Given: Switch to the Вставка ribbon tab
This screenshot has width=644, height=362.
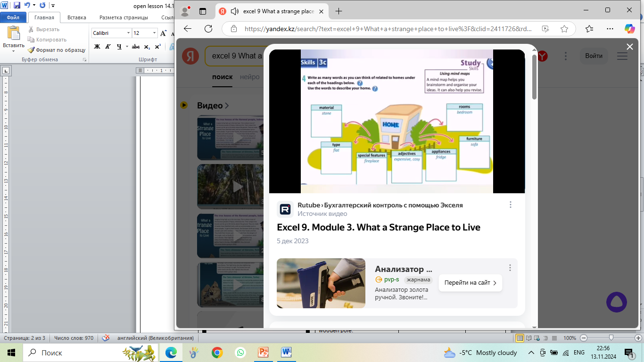Looking at the screenshot, I should tap(77, 17).
